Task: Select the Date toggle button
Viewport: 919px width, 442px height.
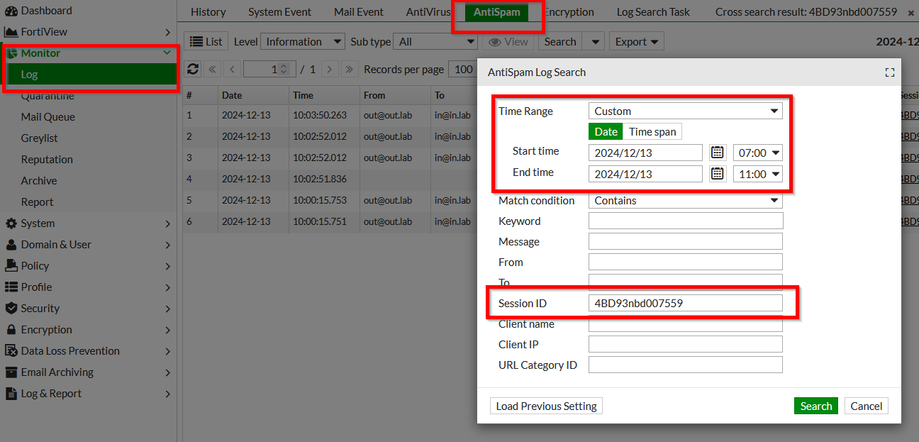Action: pos(605,132)
